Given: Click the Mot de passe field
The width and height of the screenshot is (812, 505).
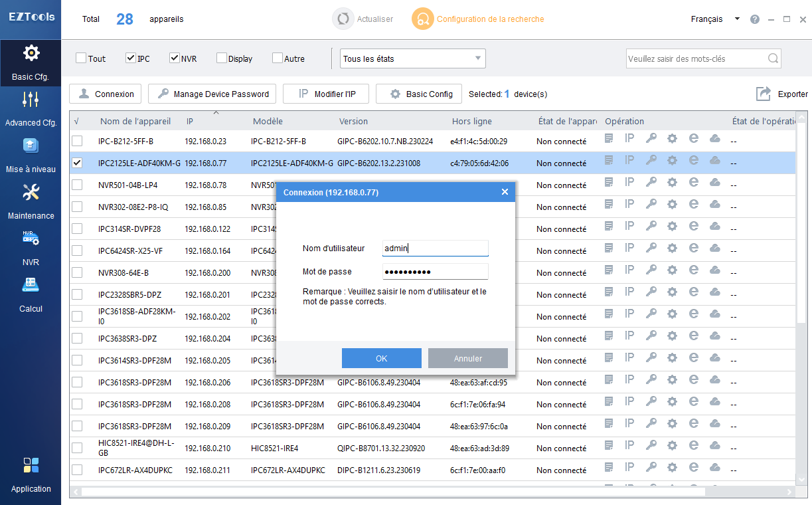Looking at the screenshot, I should (436, 272).
